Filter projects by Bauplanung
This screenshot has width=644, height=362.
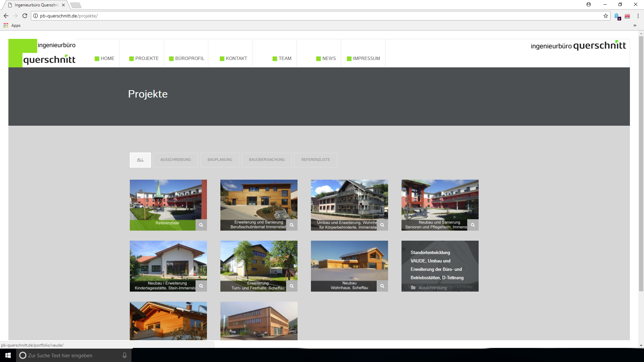(x=220, y=160)
